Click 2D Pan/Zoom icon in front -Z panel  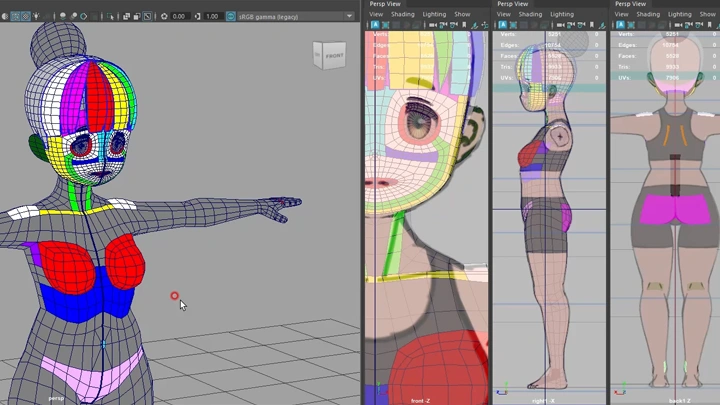click(x=485, y=25)
